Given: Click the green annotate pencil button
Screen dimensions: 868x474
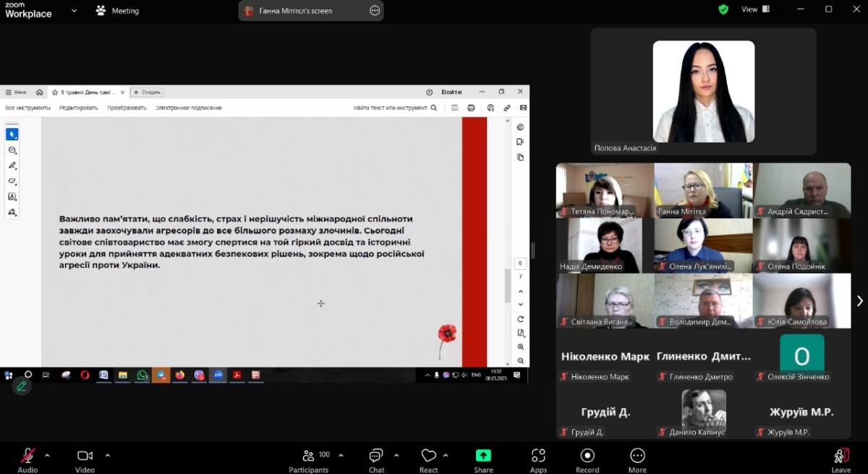Looking at the screenshot, I should click(22, 386).
